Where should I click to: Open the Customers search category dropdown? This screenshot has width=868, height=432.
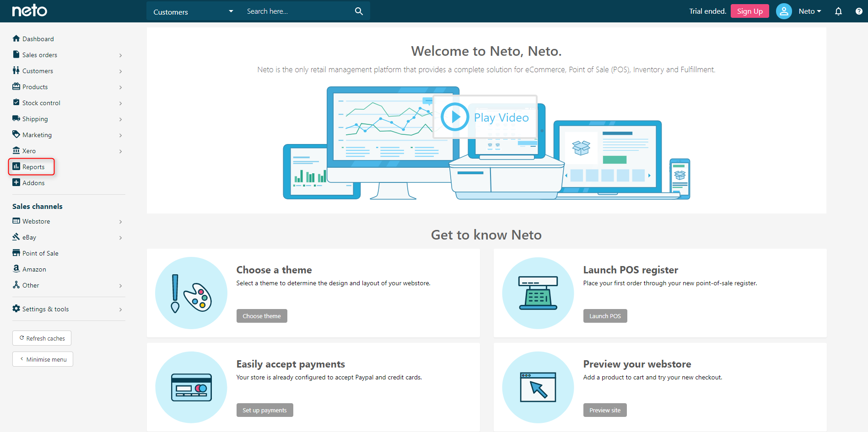[x=194, y=11]
